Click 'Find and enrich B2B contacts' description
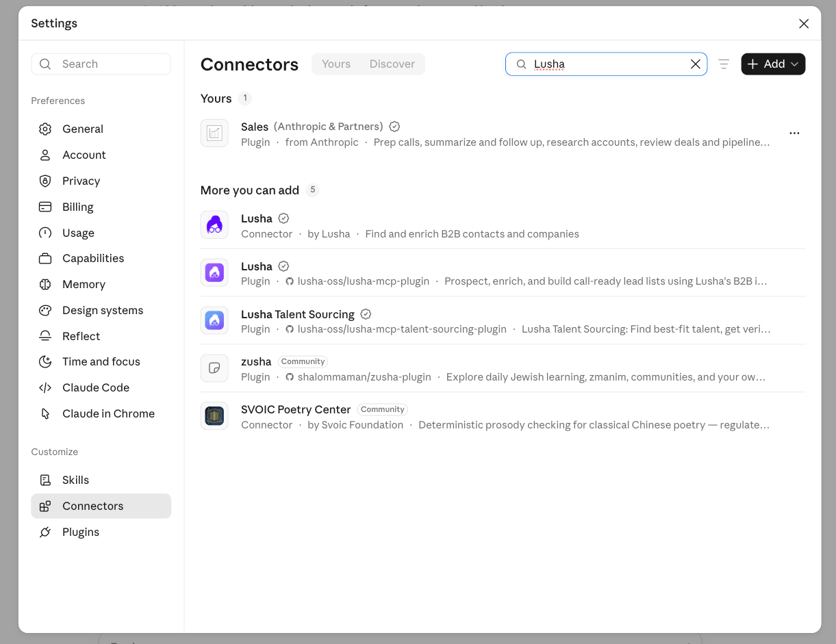 472,234
